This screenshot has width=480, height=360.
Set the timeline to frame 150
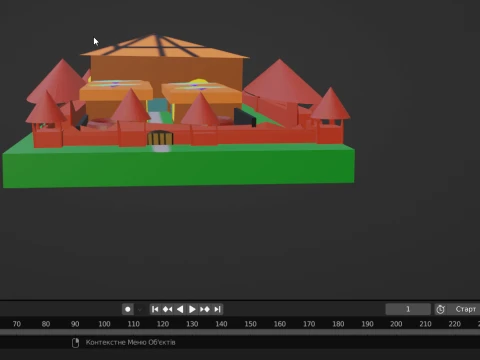(x=250, y=324)
